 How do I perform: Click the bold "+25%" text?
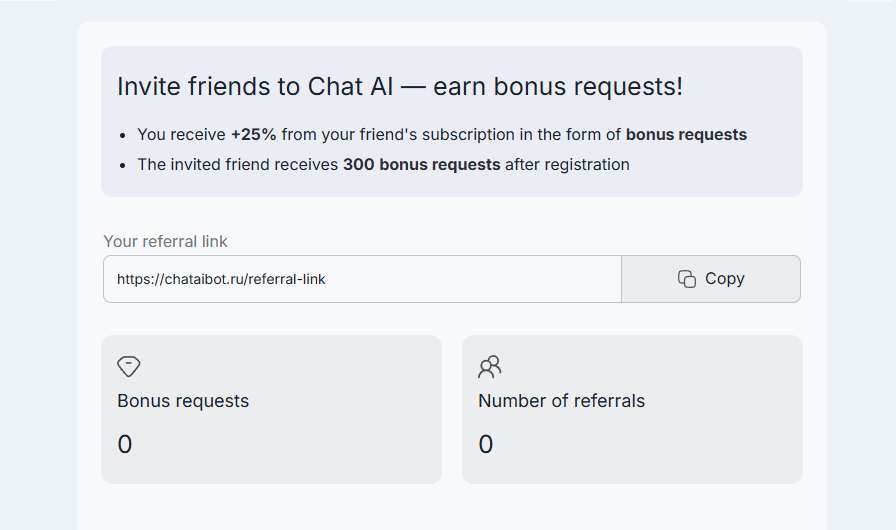coord(253,135)
